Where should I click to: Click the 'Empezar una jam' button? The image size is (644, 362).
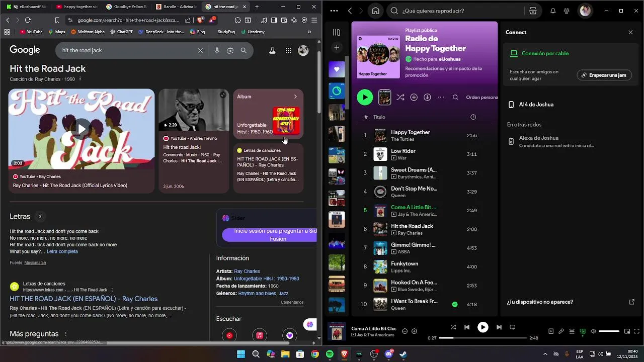pos(604,75)
